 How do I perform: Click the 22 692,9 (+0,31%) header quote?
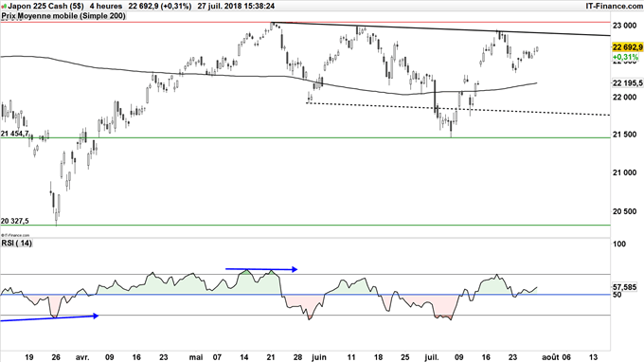click(160, 7)
